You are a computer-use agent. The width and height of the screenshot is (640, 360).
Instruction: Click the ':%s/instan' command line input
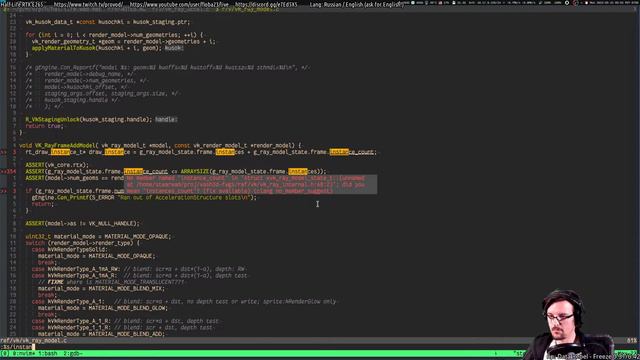(17, 347)
